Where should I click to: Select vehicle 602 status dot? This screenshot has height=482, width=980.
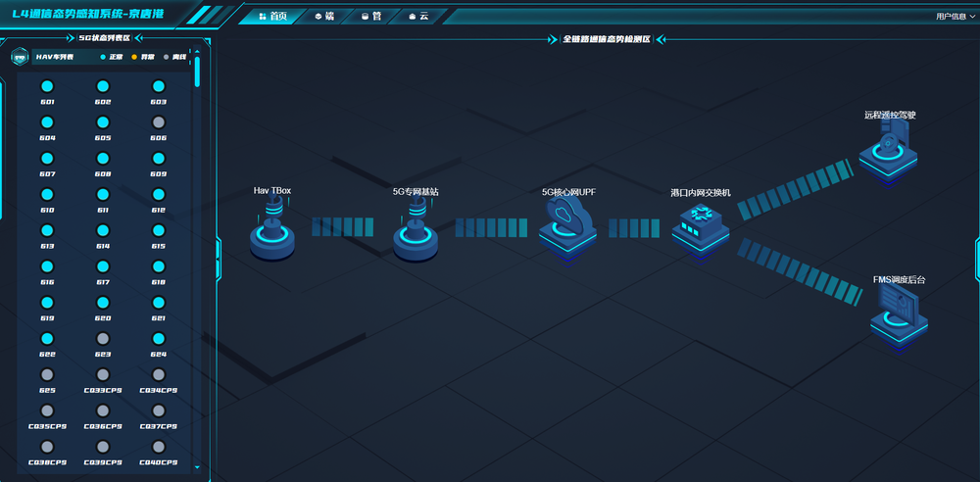103,86
